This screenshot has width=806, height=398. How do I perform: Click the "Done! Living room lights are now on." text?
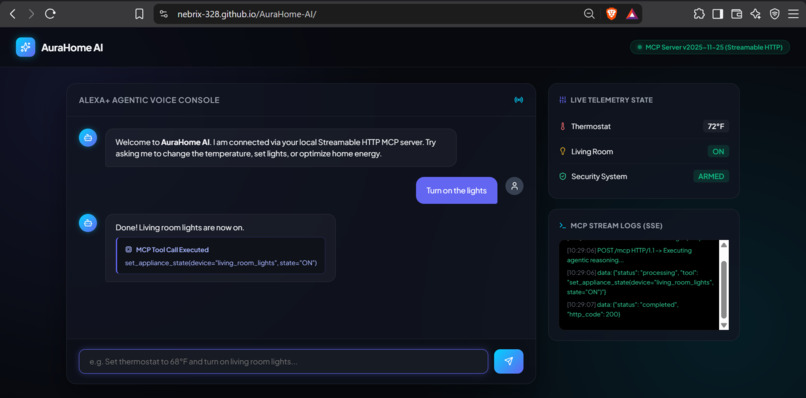pos(179,227)
